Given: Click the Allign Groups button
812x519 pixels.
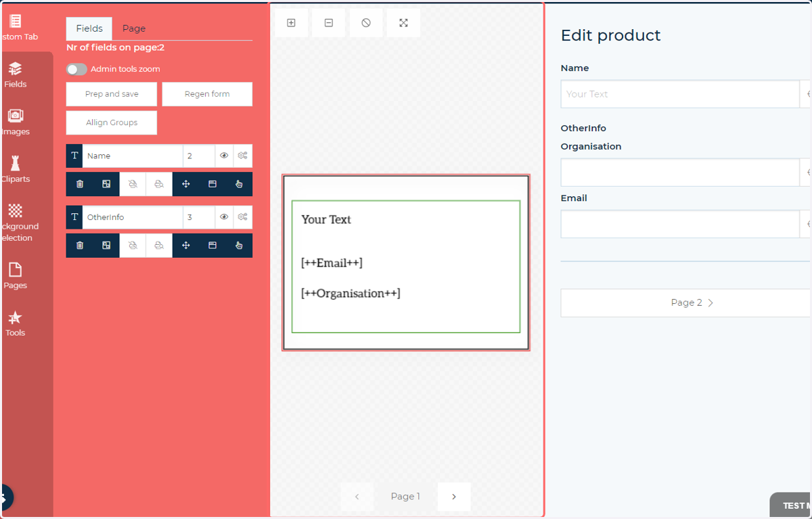Looking at the screenshot, I should 112,122.
